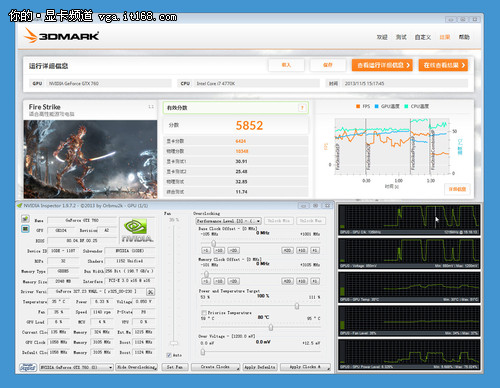Click the screenshot upload icon in NVIDIA Inspector

tap(25, 219)
